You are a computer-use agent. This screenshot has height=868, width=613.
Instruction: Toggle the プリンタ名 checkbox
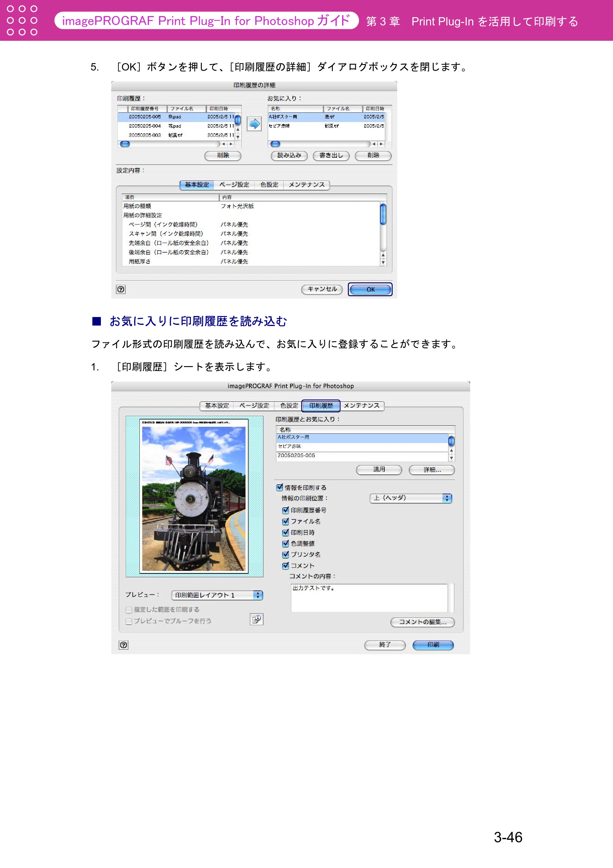tap(286, 555)
